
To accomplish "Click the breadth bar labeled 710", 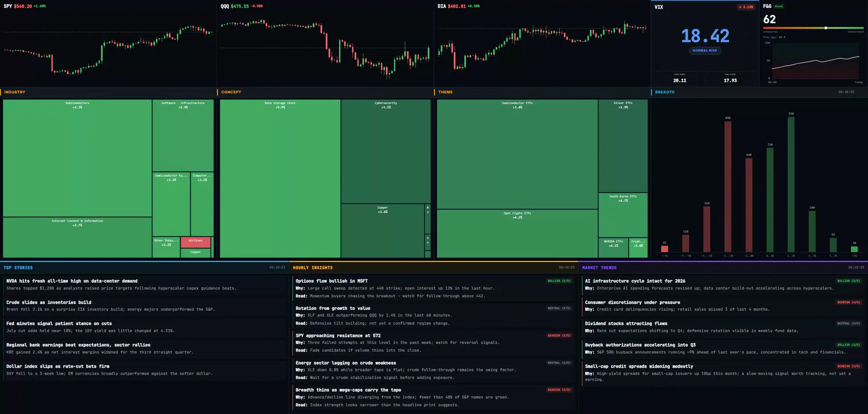I will point(770,199).
